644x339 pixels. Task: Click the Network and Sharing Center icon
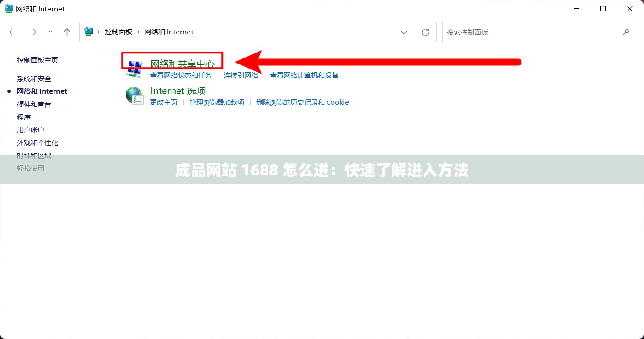[x=134, y=69]
